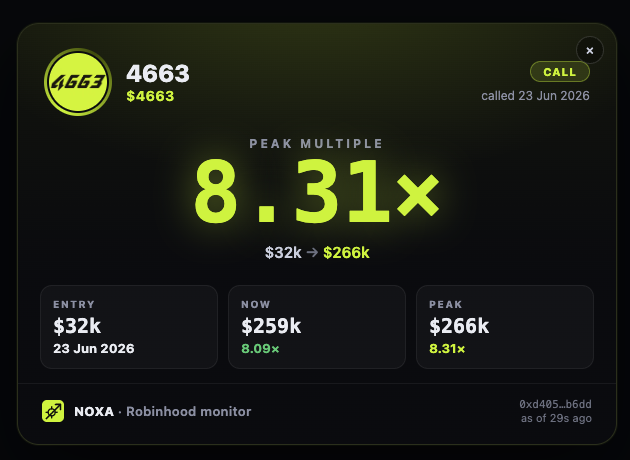Select the NOW card showing $259k
The height and width of the screenshot is (460, 630).
click(317, 327)
